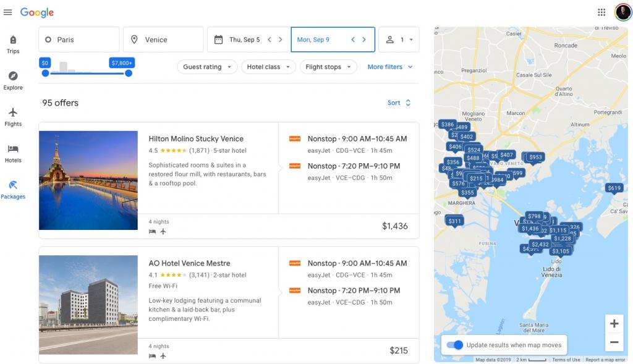633x364 pixels.
Task: Zoom in on the map
Action: click(x=614, y=324)
